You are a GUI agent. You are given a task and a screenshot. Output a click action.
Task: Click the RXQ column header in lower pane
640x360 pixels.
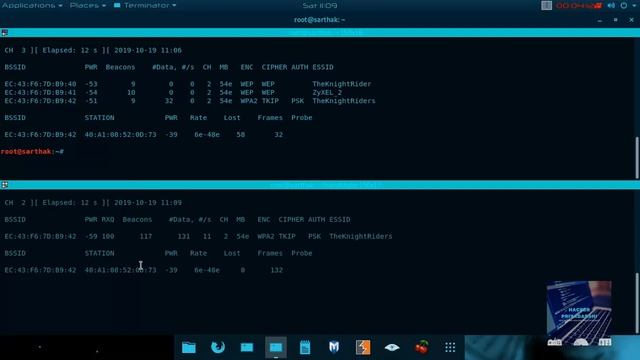[108, 220]
